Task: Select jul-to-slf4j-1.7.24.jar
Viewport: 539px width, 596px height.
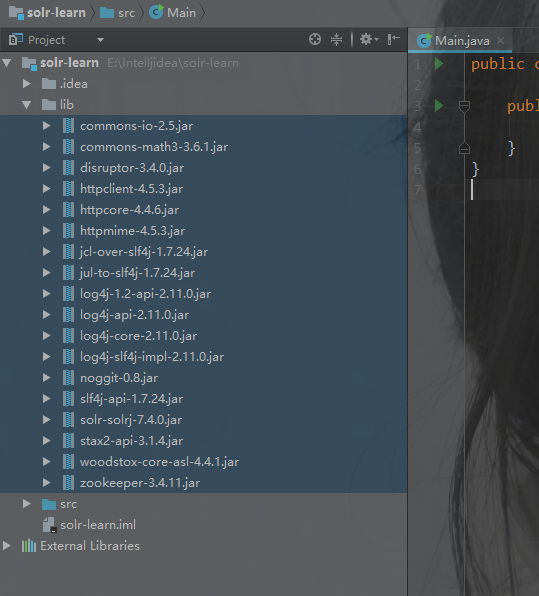Action: click(137, 273)
